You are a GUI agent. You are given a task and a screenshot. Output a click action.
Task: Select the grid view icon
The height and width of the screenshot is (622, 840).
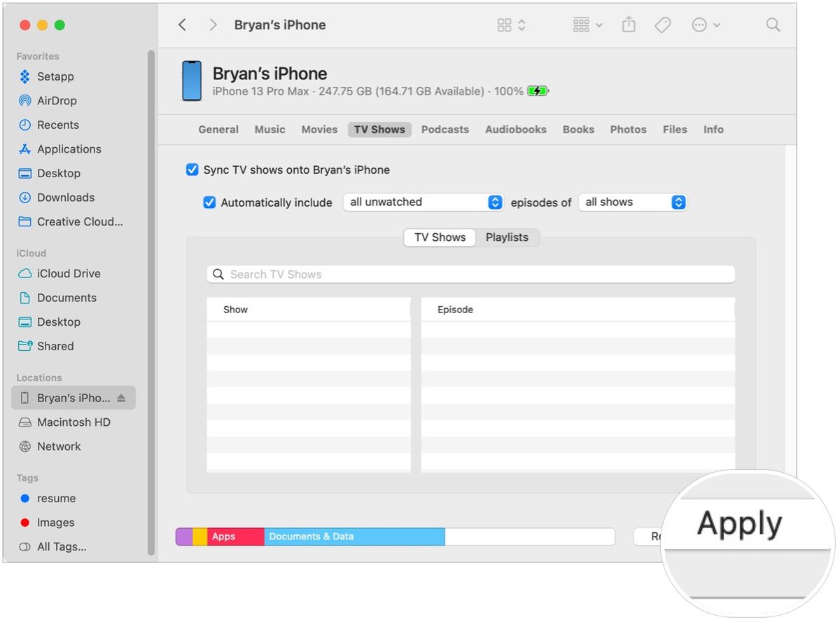point(505,25)
